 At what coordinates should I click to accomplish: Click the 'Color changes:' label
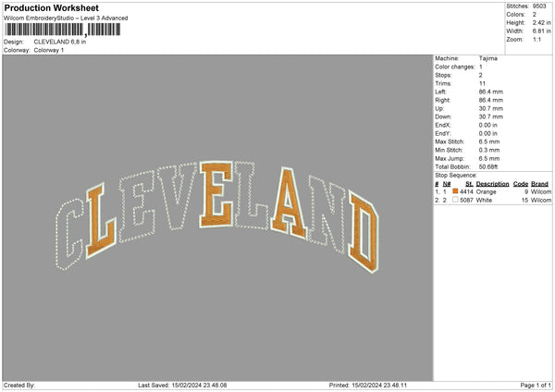point(455,67)
